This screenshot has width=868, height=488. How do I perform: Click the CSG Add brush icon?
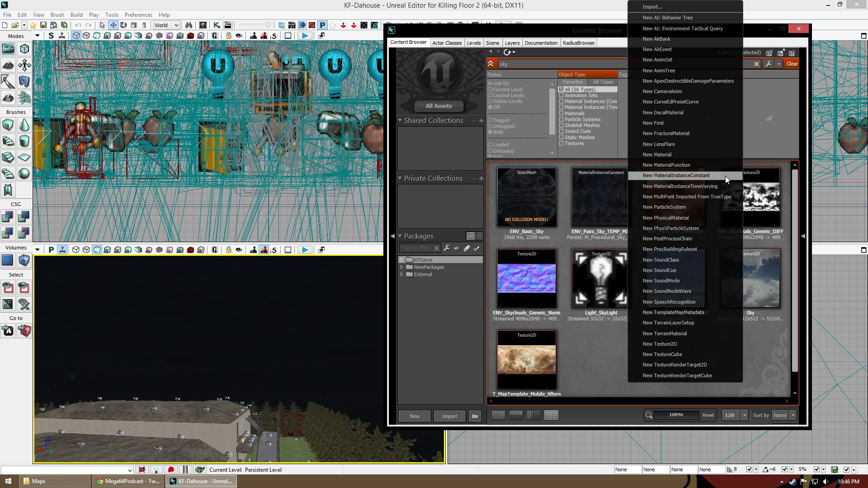click(x=8, y=217)
